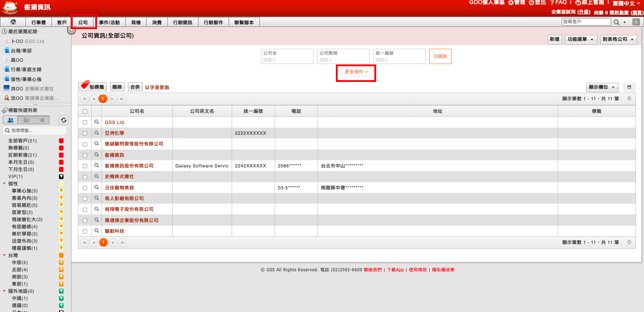View details magnifier for 億誠顧問管理股份有限公司
The width and height of the screenshot is (644, 312).
[x=96, y=144]
